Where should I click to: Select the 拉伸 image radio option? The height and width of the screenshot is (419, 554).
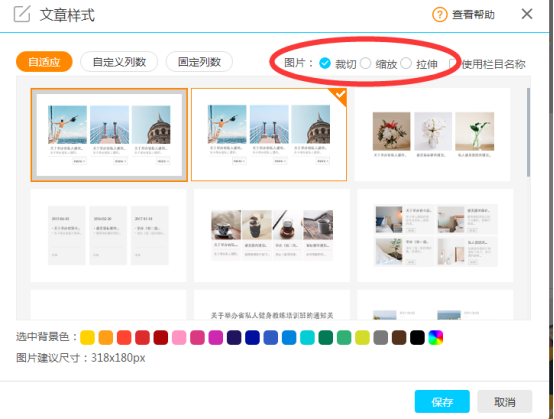click(406, 63)
